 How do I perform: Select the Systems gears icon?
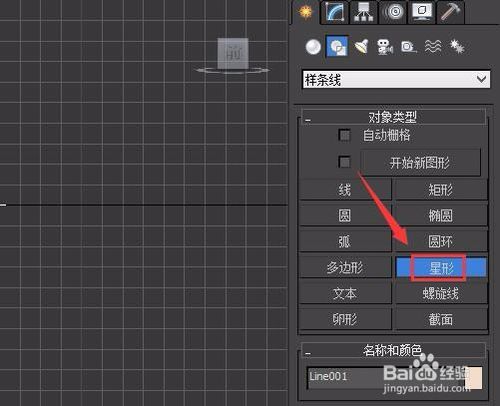coord(457,47)
